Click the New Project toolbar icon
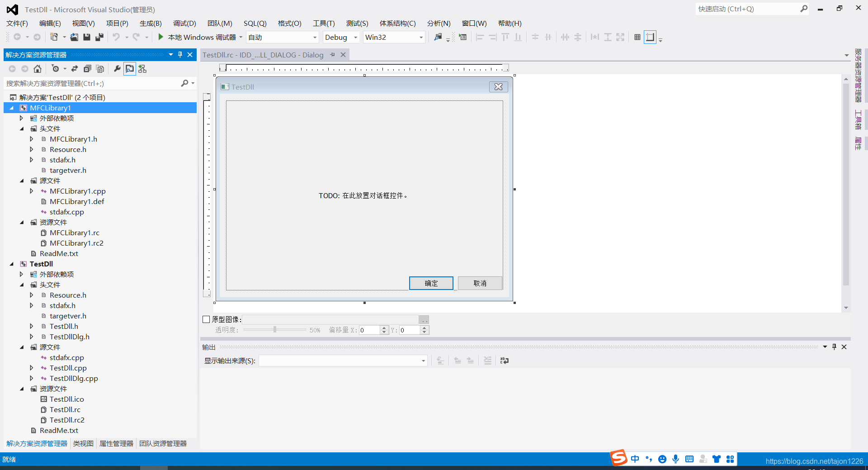 click(x=54, y=37)
